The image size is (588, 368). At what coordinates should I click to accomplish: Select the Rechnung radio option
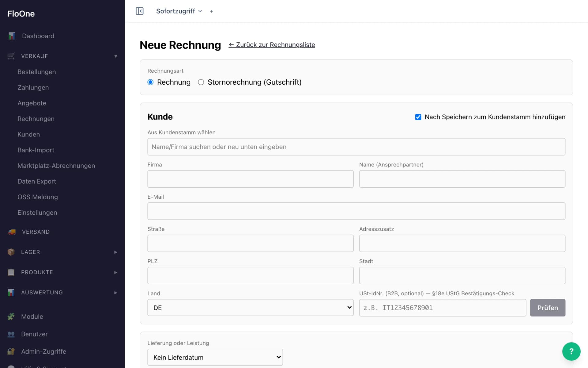click(x=150, y=82)
